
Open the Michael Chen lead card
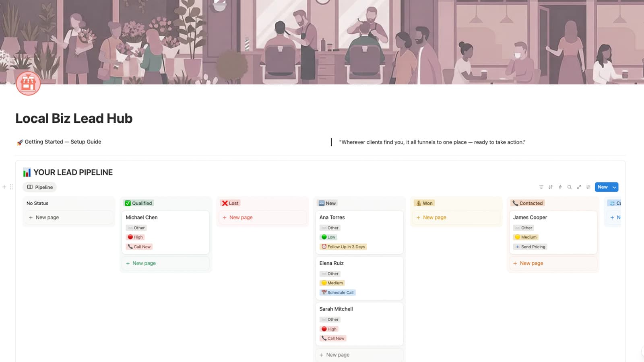142,217
